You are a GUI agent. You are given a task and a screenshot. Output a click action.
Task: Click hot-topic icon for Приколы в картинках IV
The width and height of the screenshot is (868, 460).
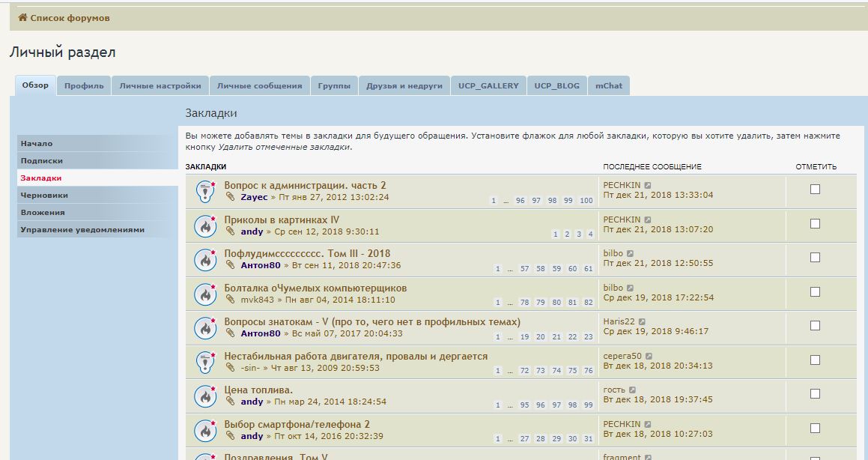(205, 226)
